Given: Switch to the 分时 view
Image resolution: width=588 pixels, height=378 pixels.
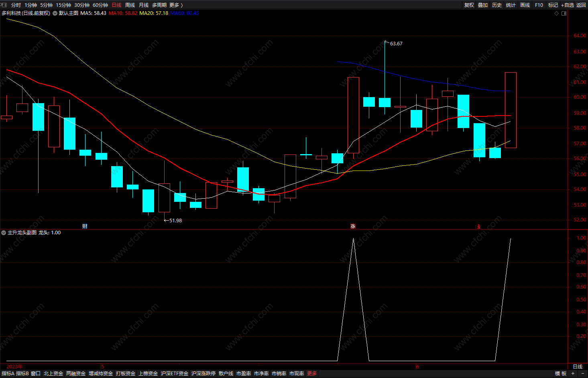Looking at the screenshot, I should coord(16,5).
